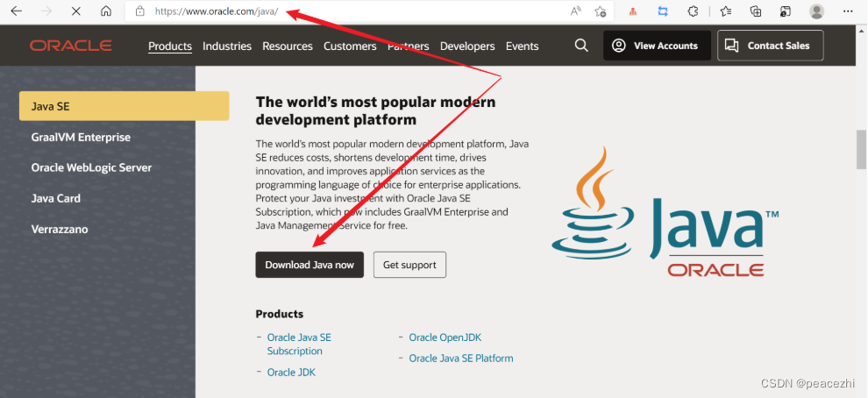
Task: Select Verrazzano in the sidebar
Action: 60,229
